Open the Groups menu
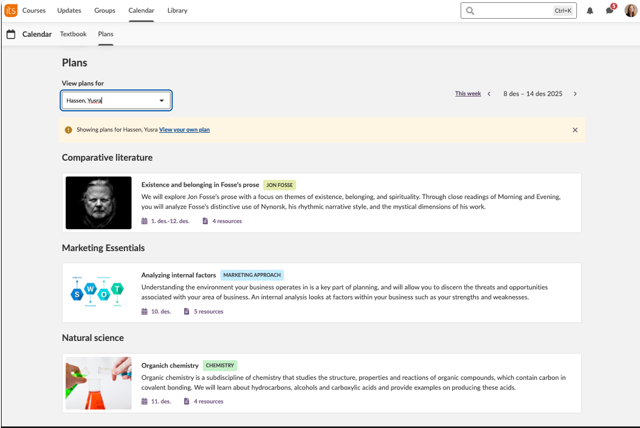 point(105,11)
